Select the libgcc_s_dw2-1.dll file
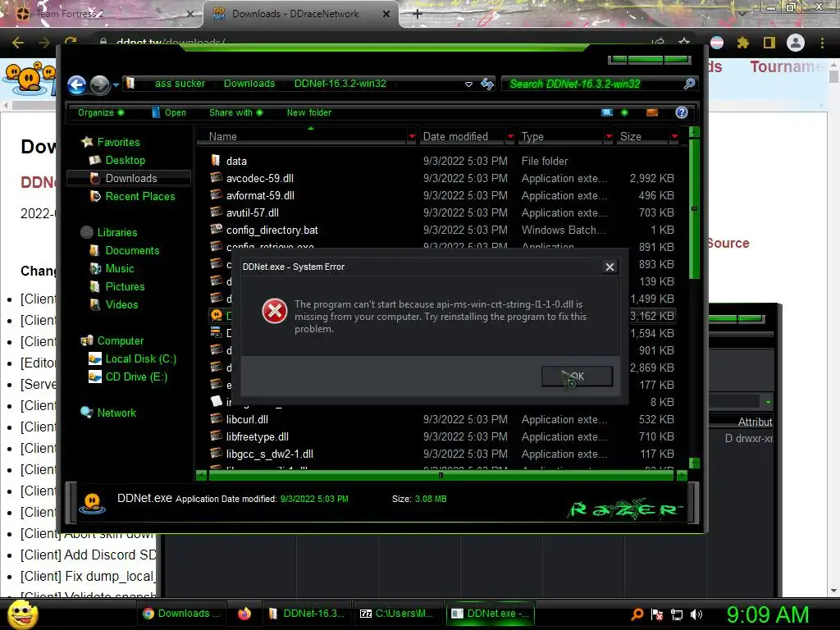840x630 pixels. pyautogui.click(x=269, y=454)
